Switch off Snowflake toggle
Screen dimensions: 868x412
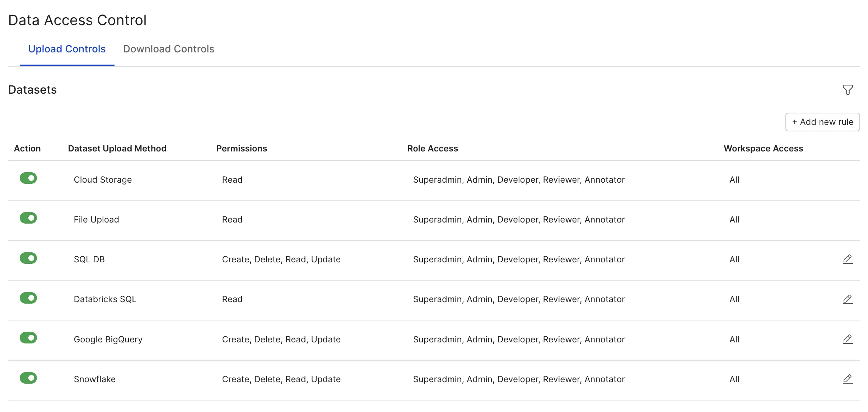(28, 378)
